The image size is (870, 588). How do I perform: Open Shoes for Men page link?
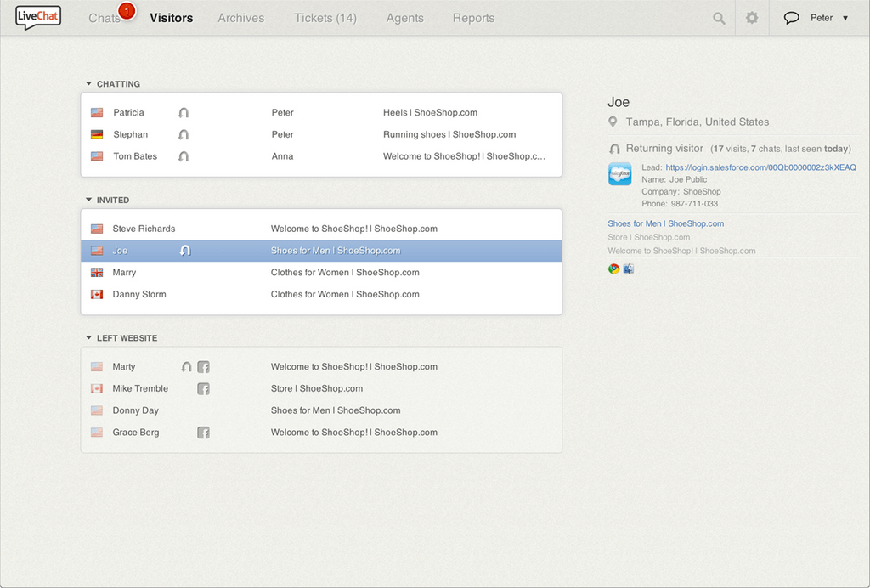pyautogui.click(x=665, y=224)
